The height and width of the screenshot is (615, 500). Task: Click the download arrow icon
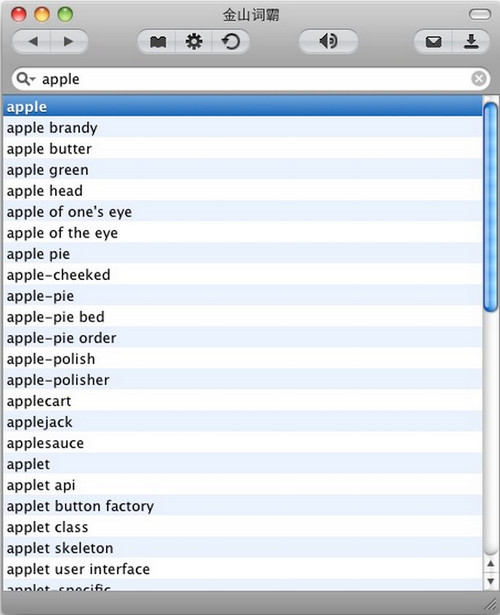point(471,41)
